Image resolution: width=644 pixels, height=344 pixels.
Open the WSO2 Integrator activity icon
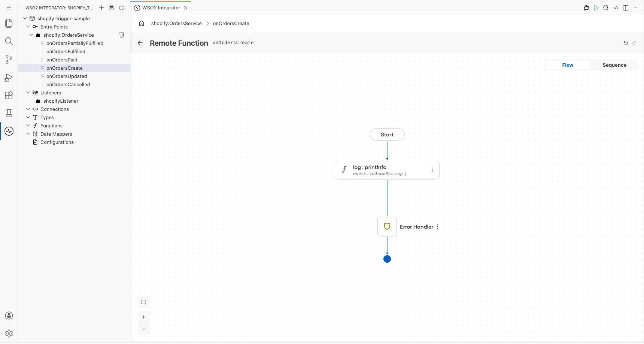tap(9, 131)
